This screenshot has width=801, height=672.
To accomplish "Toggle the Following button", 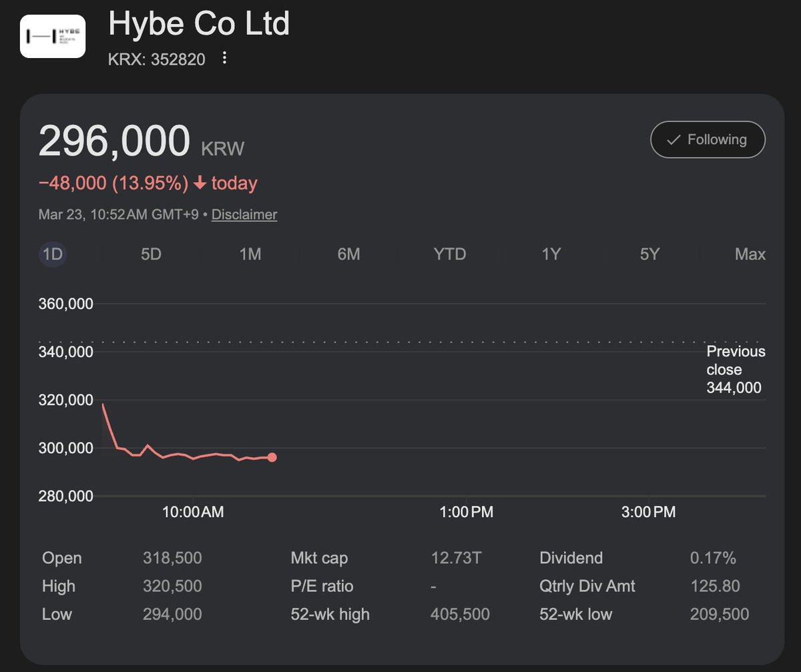I will pyautogui.click(x=708, y=139).
